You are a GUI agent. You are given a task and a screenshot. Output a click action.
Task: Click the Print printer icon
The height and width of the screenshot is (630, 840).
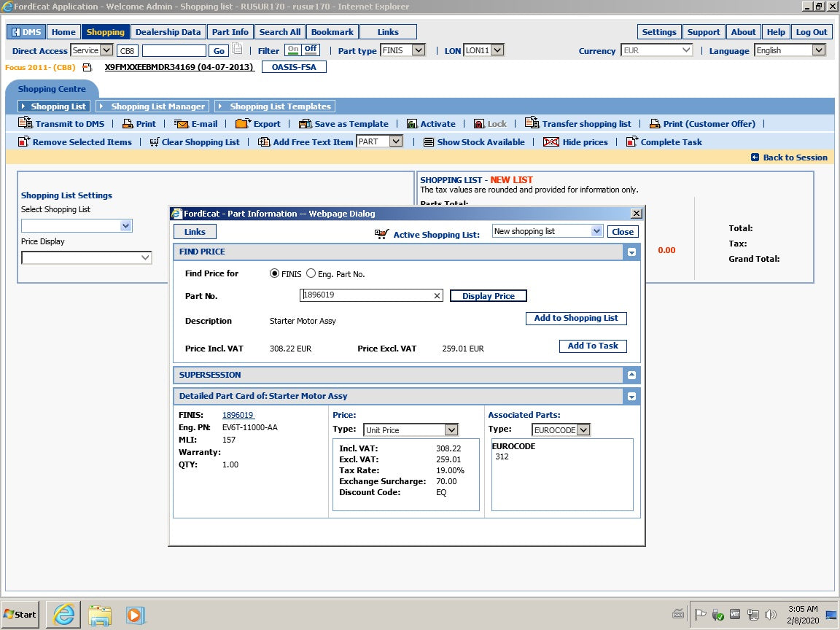point(128,124)
